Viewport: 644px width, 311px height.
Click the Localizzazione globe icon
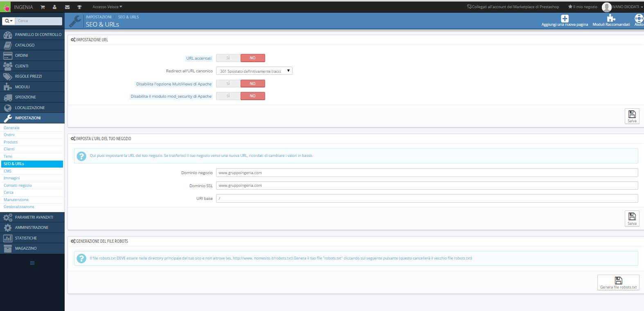coord(8,107)
